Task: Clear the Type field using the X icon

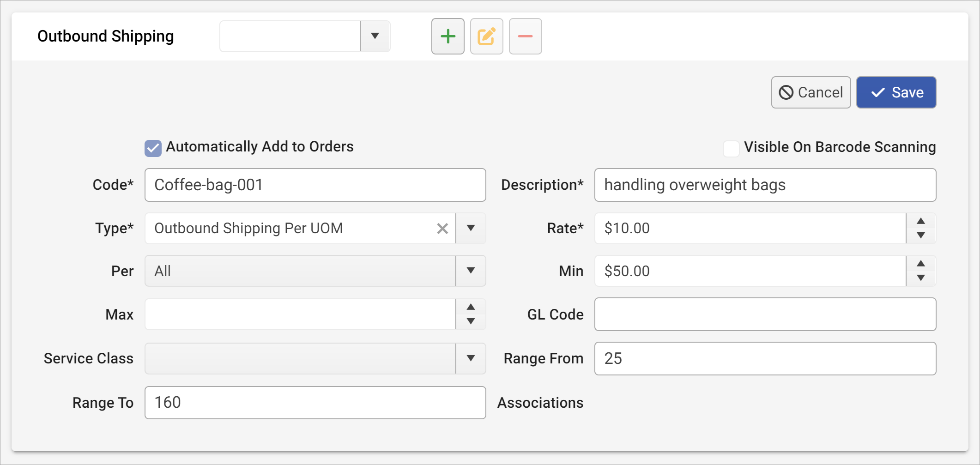Action: [x=442, y=228]
